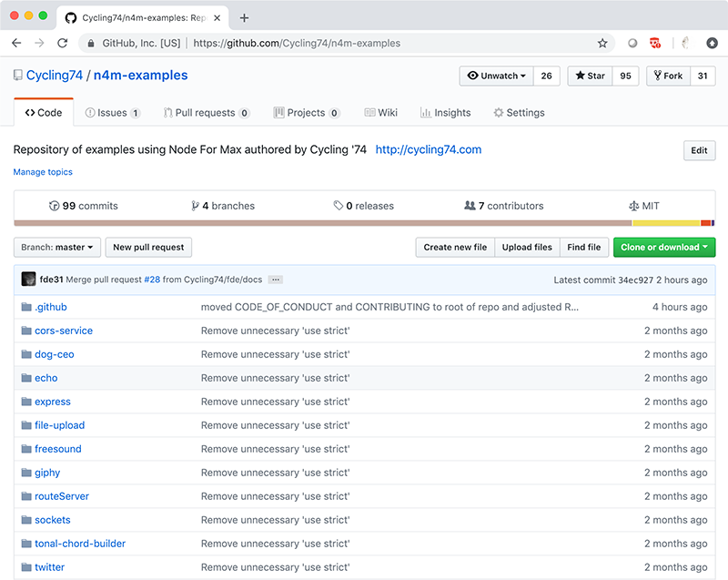Screen dimensions: 728x580
Task: Open the Pull requests tab
Action: pos(206,113)
